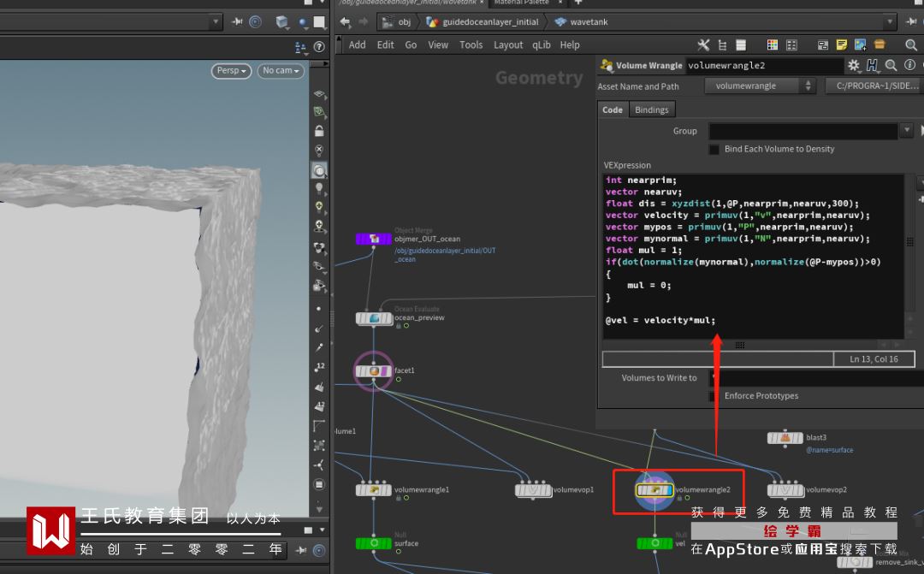Select the volumewrangle2 node
Screen dimensions: 924x574
point(654,490)
